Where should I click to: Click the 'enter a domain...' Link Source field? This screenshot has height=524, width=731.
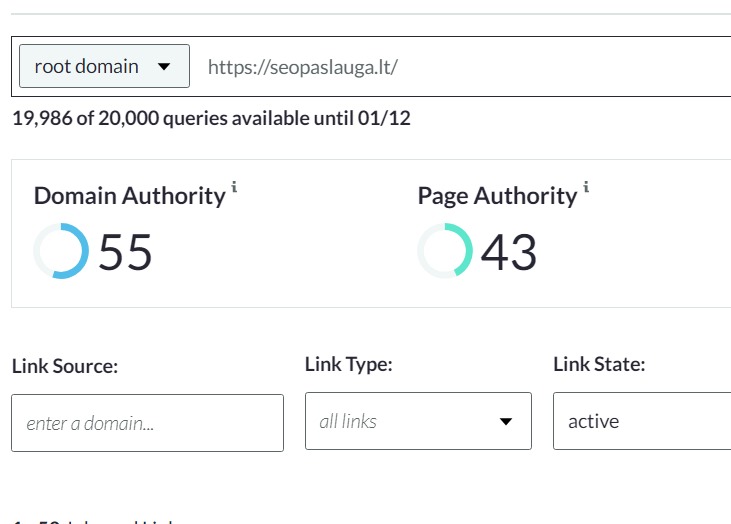(147, 422)
